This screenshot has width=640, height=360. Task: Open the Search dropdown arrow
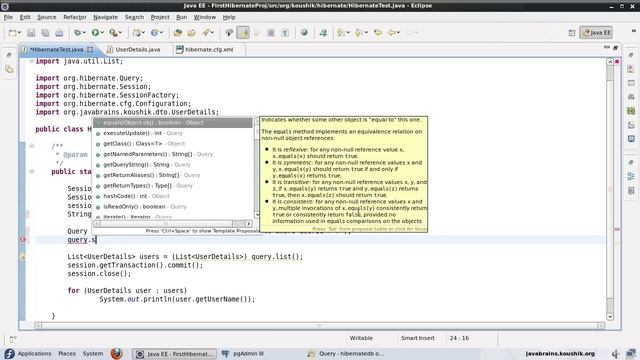pyautogui.click(x=213, y=33)
